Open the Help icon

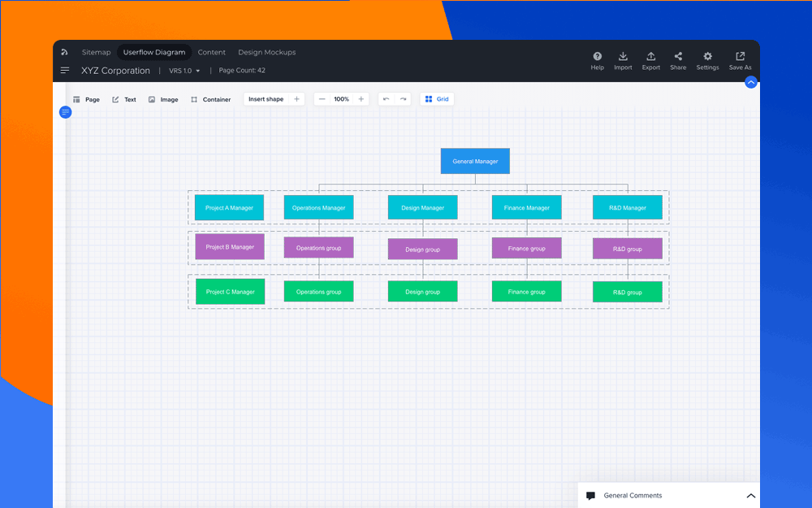[597, 57]
